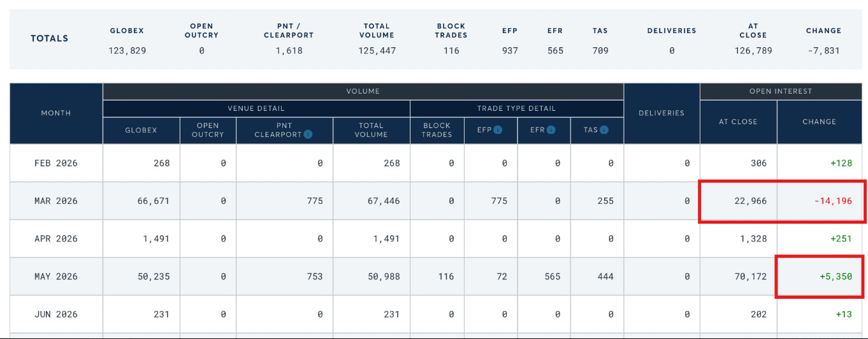Click the 125,447 total volume in Totals
Viewport: 868px width, 339px height.
tap(376, 50)
